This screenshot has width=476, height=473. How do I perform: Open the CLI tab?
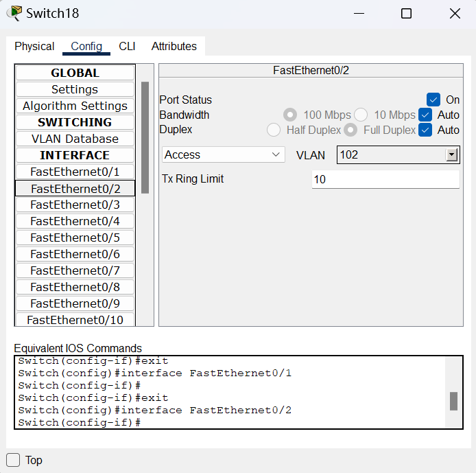pos(127,46)
